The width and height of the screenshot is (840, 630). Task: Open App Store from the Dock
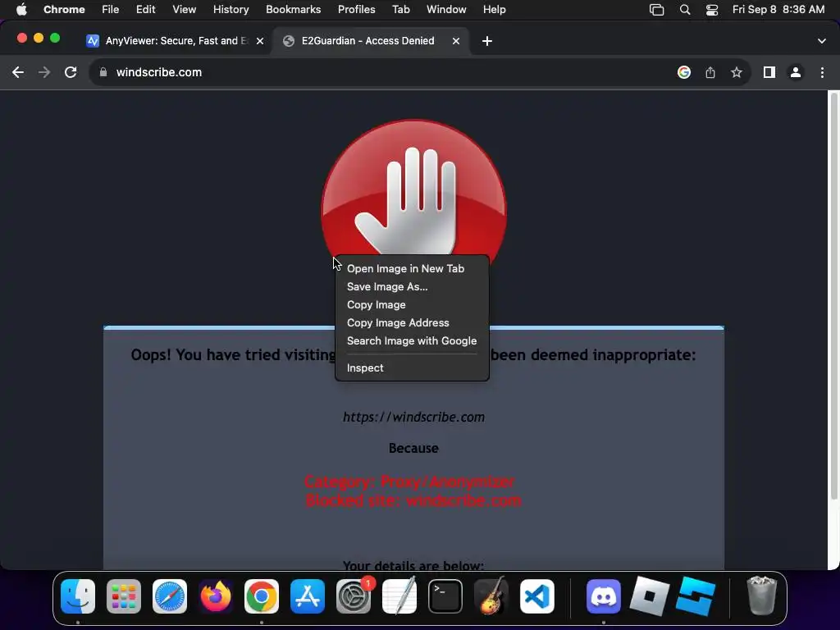[308, 596]
